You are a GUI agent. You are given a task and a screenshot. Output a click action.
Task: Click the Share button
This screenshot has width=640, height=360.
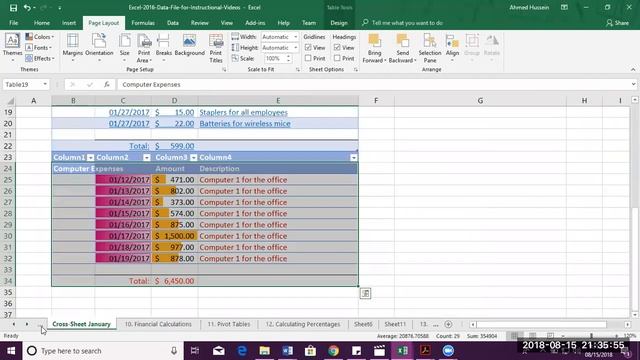(617, 23)
